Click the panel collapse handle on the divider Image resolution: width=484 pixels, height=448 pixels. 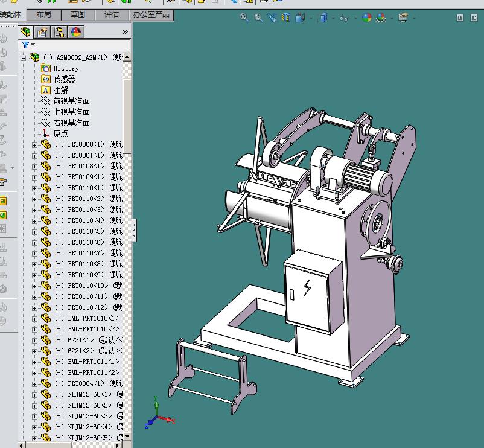tap(134, 230)
